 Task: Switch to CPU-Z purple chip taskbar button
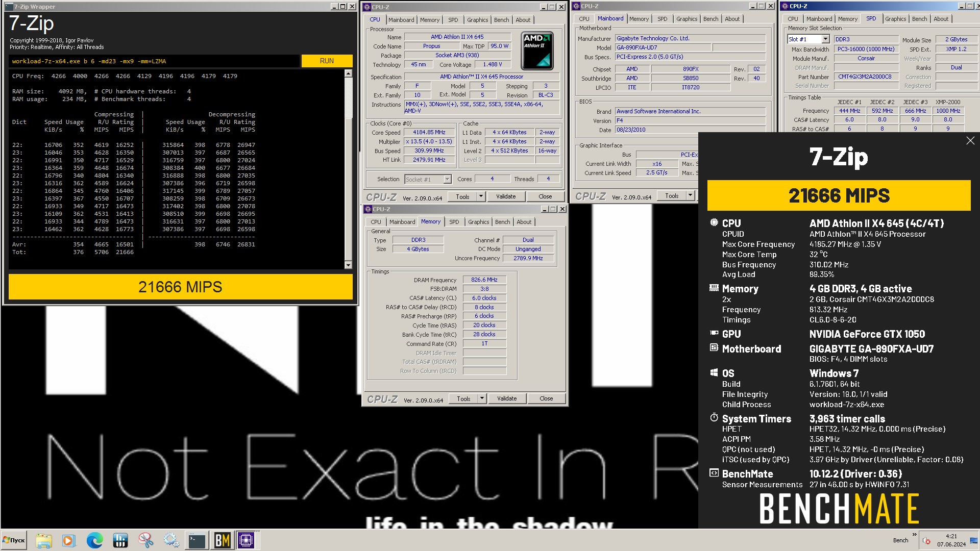tap(247, 540)
